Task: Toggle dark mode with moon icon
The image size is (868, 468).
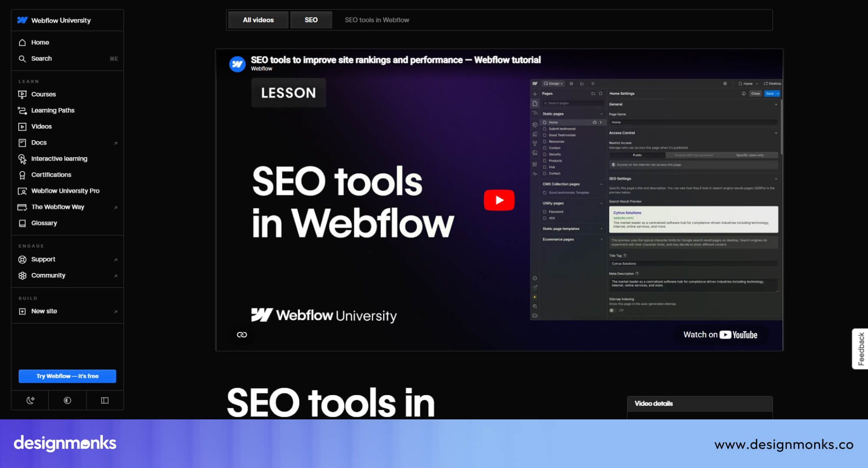Action: coord(30,400)
